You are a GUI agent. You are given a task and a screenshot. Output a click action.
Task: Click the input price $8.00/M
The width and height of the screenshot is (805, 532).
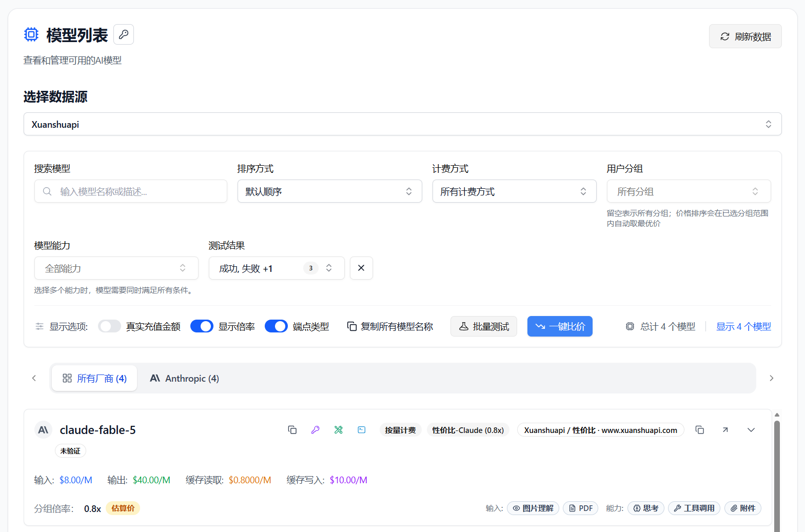point(76,480)
